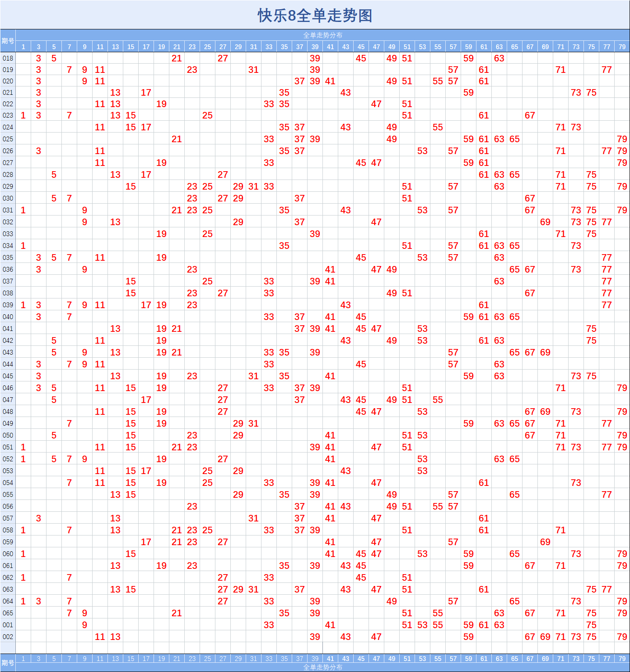Click number 1 in row 023
Viewport: 630px width, 672px height.
(x=23, y=115)
